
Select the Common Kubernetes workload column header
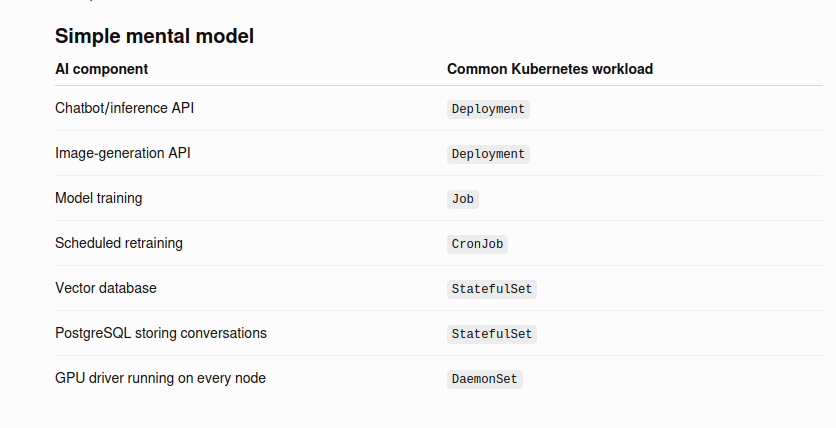click(550, 69)
